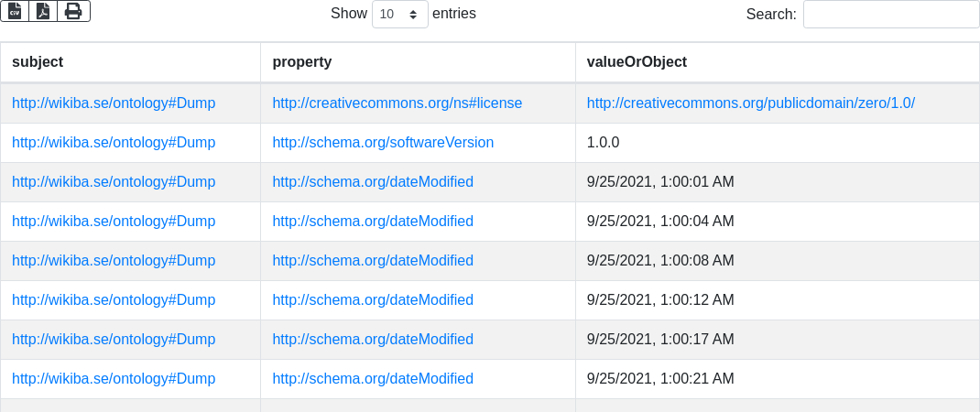Open subject link in the 1:00:17 AM row
This screenshot has width=980, height=412.
(114, 340)
